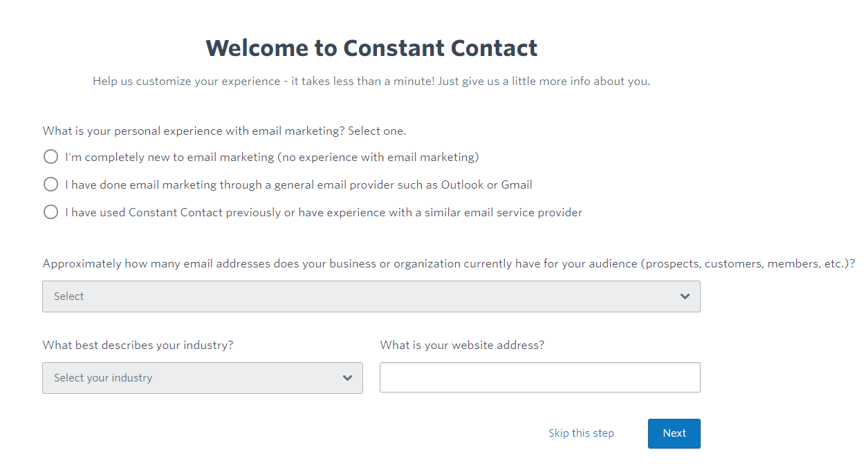Click the "What best describes your industry?" label

138,345
